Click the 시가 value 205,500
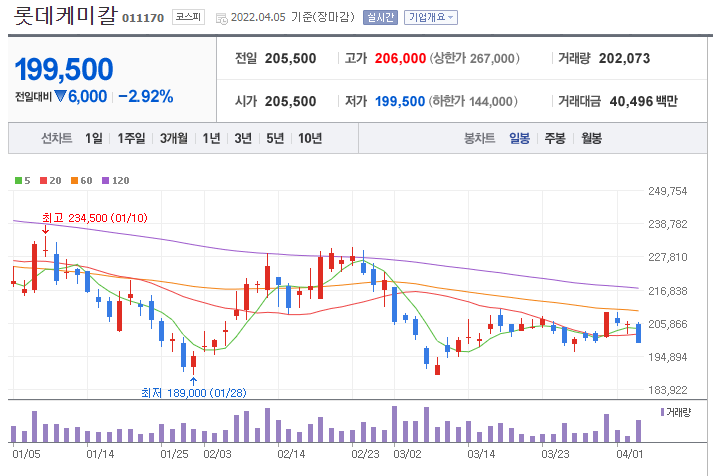This screenshot has width=713, height=476. (x=291, y=101)
